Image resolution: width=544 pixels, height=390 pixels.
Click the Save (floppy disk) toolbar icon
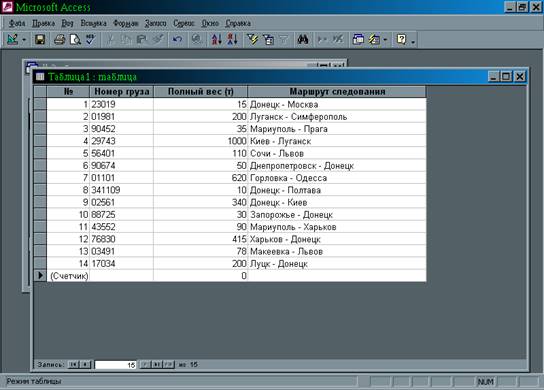(x=40, y=40)
